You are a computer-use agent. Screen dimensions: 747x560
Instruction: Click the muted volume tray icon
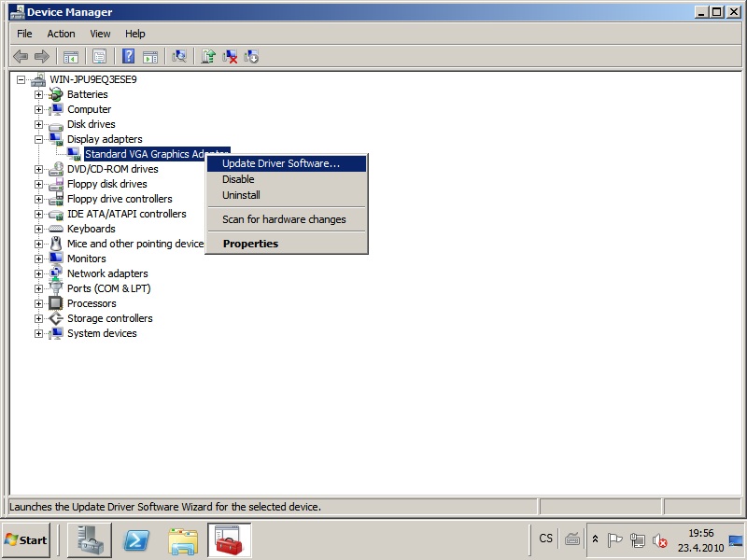[x=660, y=539]
